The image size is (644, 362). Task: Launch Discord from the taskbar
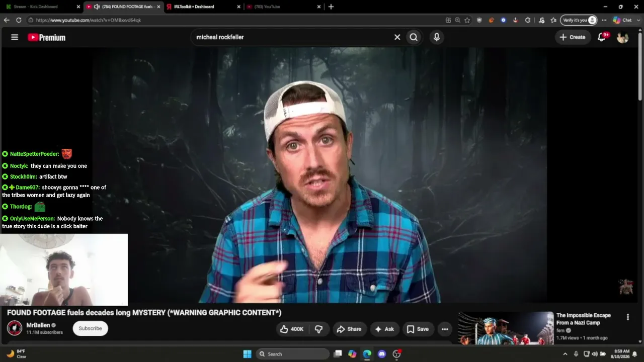tap(381, 354)
